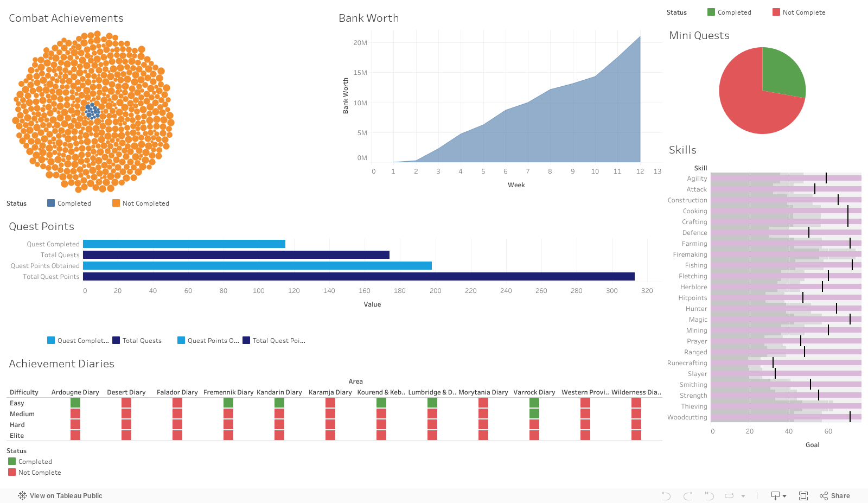
Task: Click the Medium difficulty row label
Action: (22, 414)
